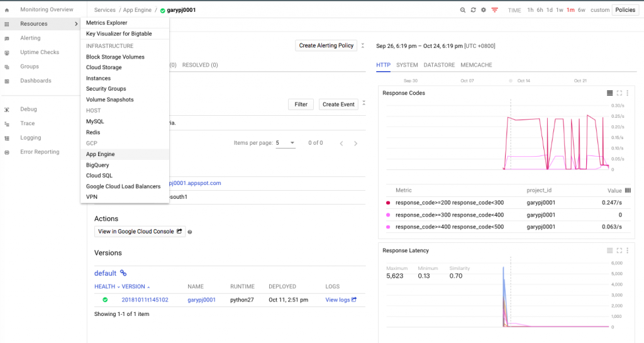Click the columns icon beside Value header

628,190
